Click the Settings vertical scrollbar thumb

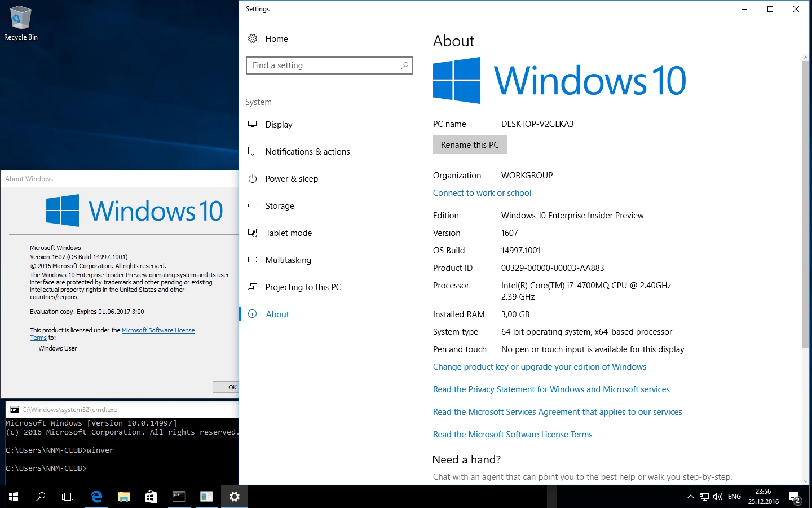point(805,204)
